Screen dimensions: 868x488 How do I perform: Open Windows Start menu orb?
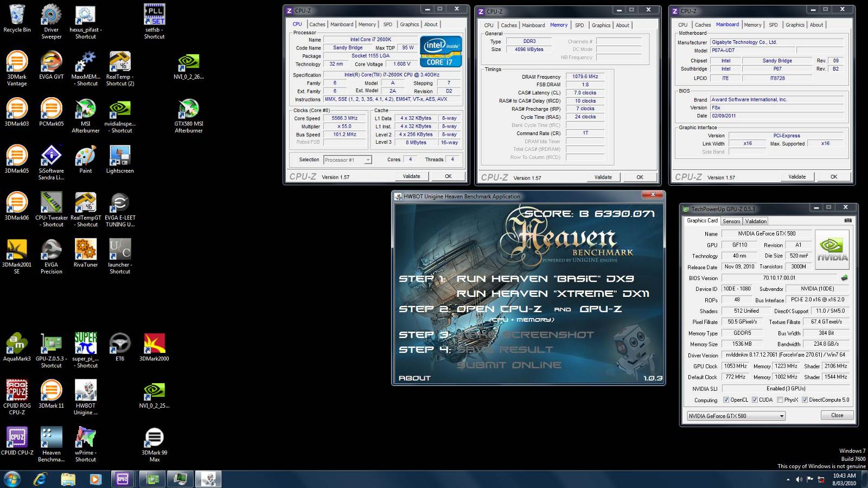pos(11,479)
